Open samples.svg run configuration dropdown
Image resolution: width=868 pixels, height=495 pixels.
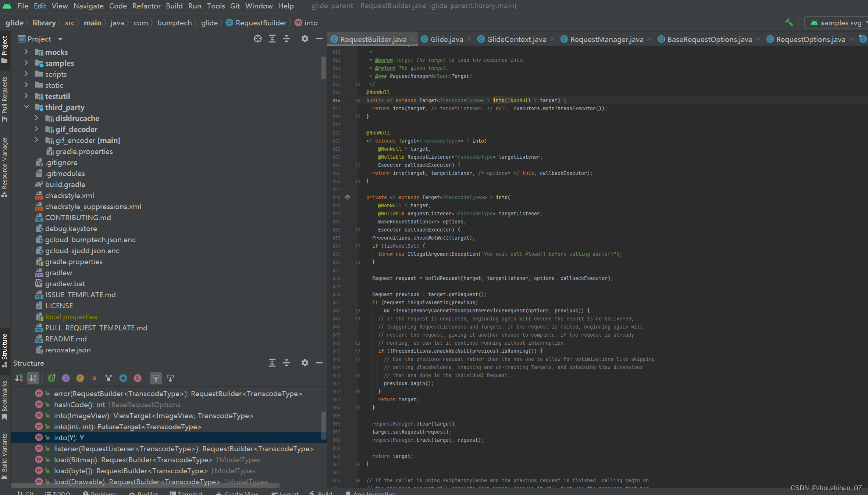[837, 23]
